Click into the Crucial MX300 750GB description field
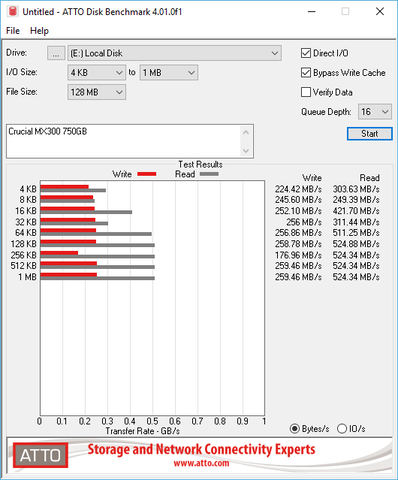This screenshot has width=398, height=480. (123, 141)
